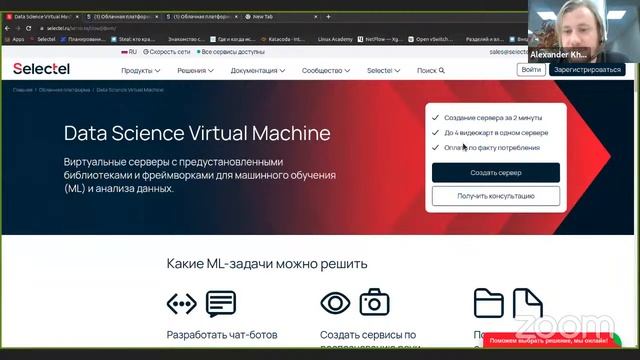Close the New Tab tab
This screenshot has height=360, width=640.
pos(316,17)
